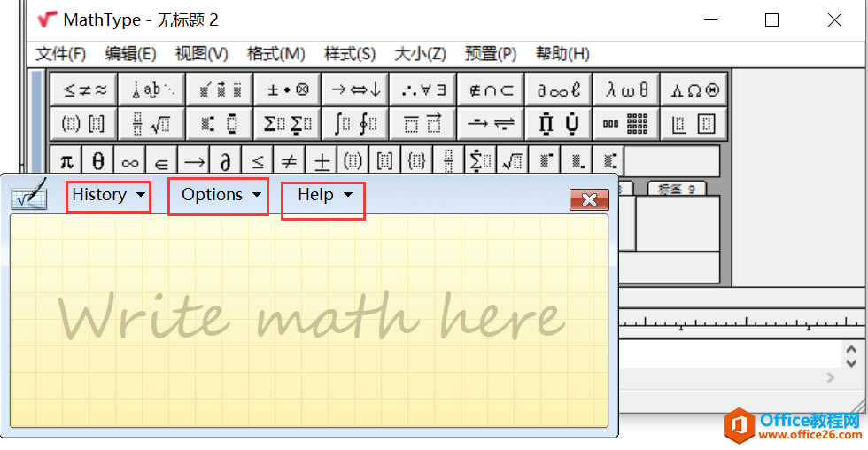
Task: Open the arrow symbols palette (→⇔↓)
Action: (x=355, y=89)
